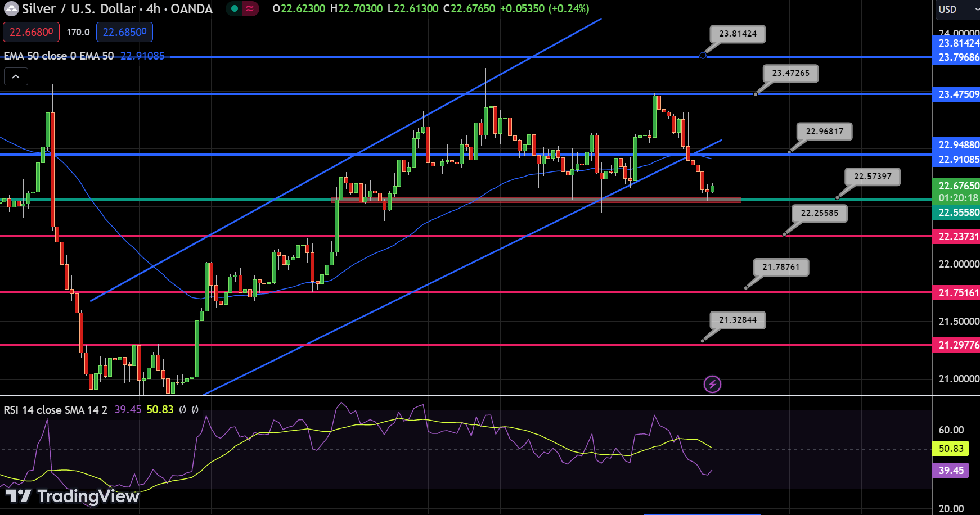
Task: Click the 22.91085 EMA axis price tag
Action: [x=956, y=160]
